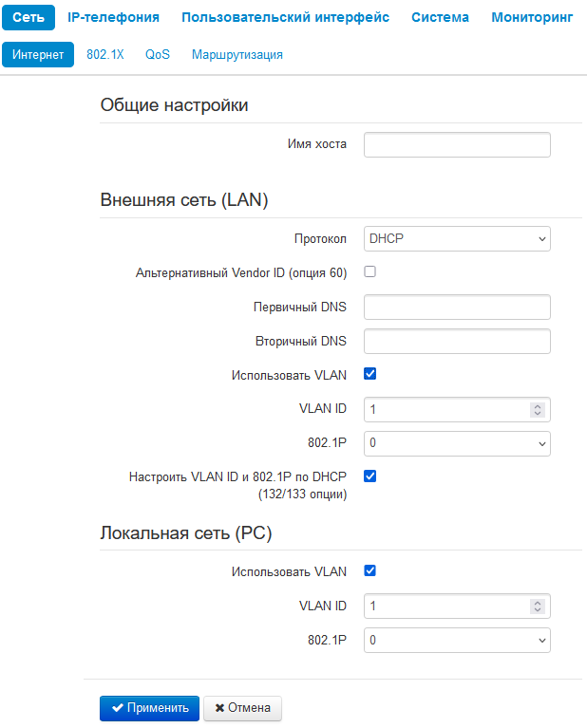Open Пользовательский интерфейс menu
The height and width of the screenshot is (728, 587).
click(x=285, y=17)
